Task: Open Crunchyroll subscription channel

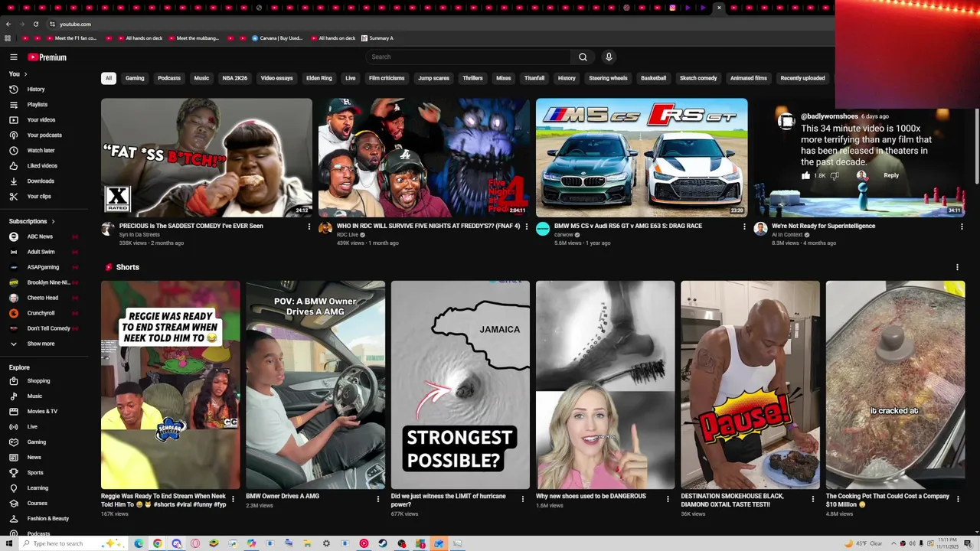Action: click(41, 313)
